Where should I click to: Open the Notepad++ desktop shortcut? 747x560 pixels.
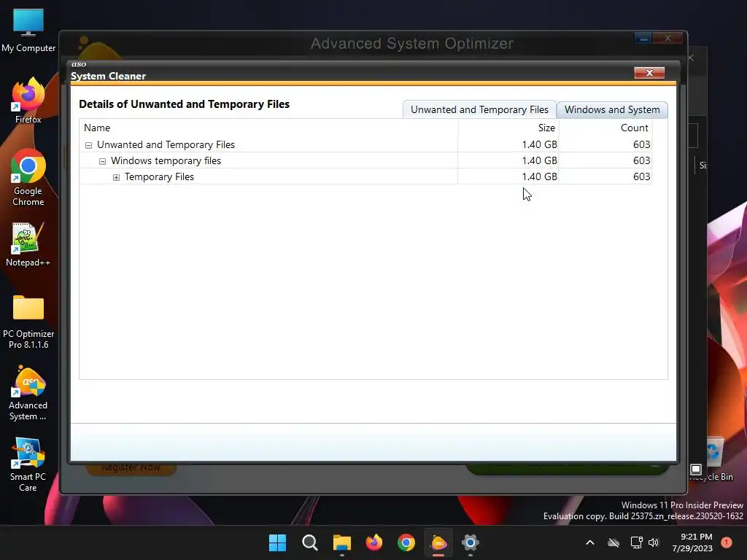pyautogui.click(x=28, y=244)
